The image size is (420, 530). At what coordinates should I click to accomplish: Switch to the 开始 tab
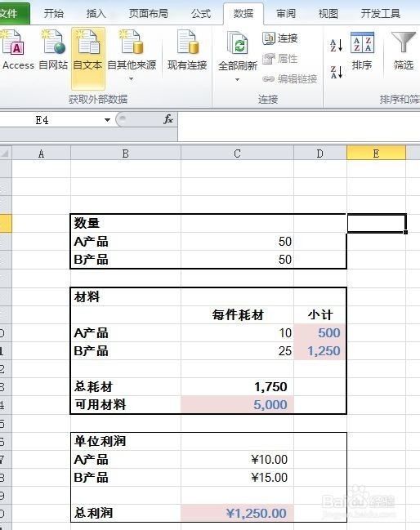point(54,14)
